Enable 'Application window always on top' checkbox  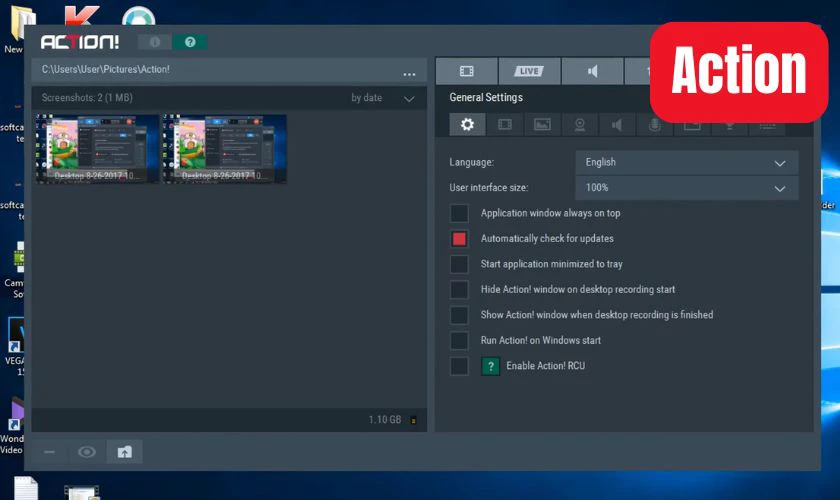(x=459, y=213)
